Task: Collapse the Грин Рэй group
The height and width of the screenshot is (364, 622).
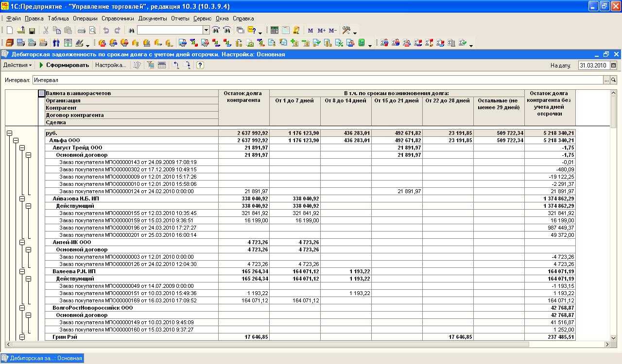Action: click(x=22, y=337)
